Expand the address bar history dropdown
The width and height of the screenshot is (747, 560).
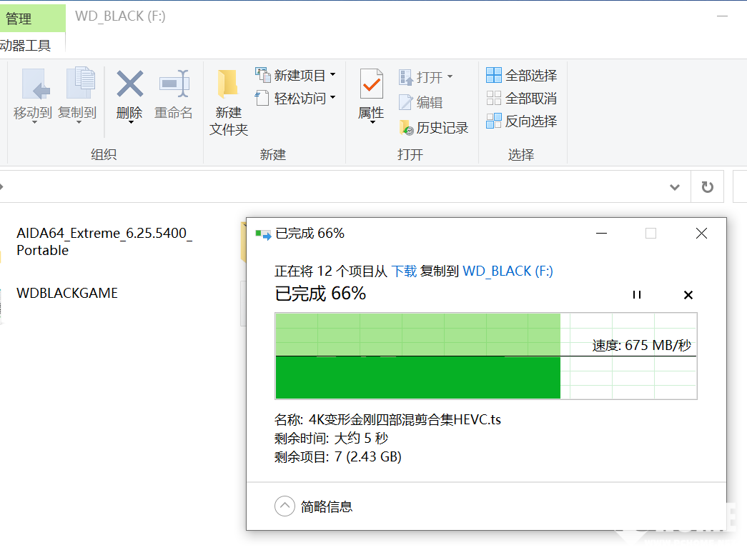pyautogui.click(x=675, y=187)
